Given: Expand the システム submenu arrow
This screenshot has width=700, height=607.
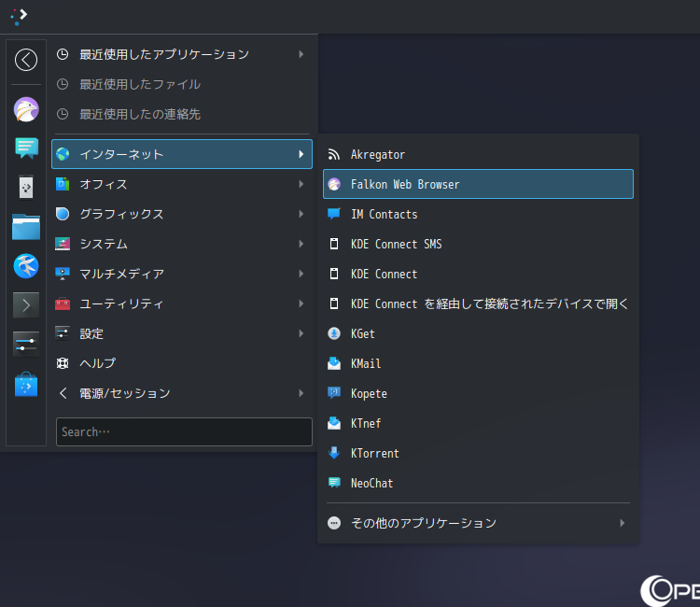Looking at the screenshot, I should point(301,244).
